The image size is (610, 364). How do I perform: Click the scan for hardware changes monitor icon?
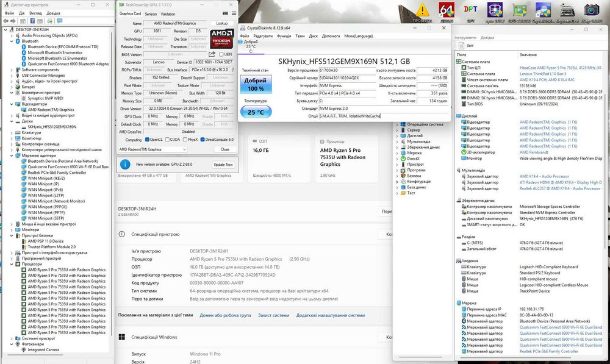point(59,21)
